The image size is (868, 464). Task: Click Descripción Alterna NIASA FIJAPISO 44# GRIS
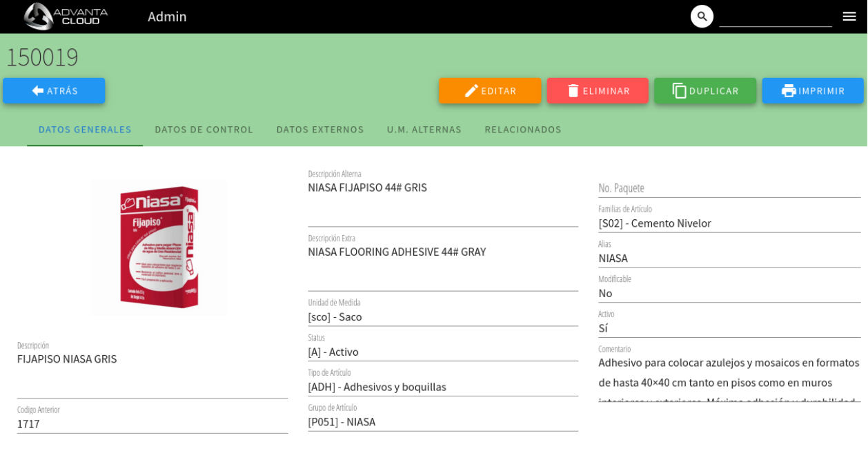tap(367, 188)
